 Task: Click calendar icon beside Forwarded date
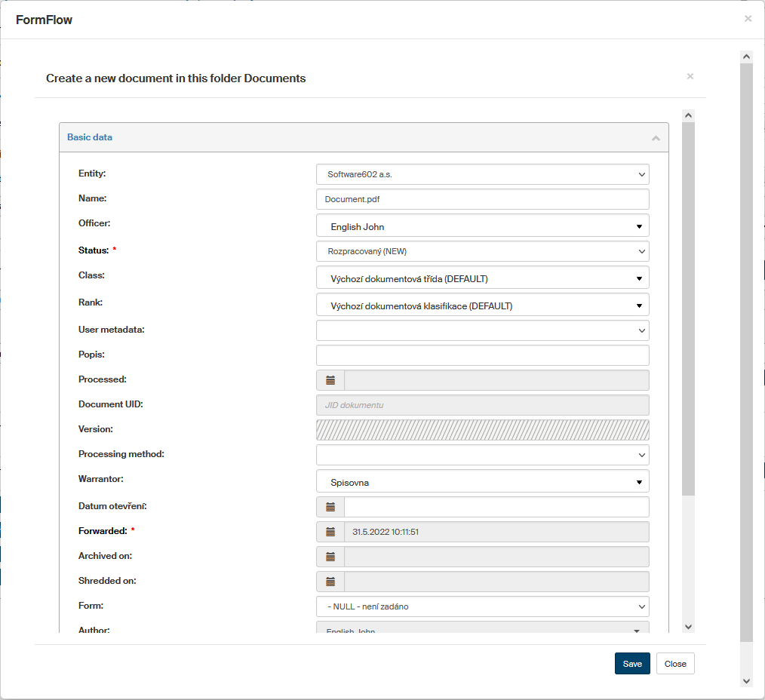tap(330, 532)
